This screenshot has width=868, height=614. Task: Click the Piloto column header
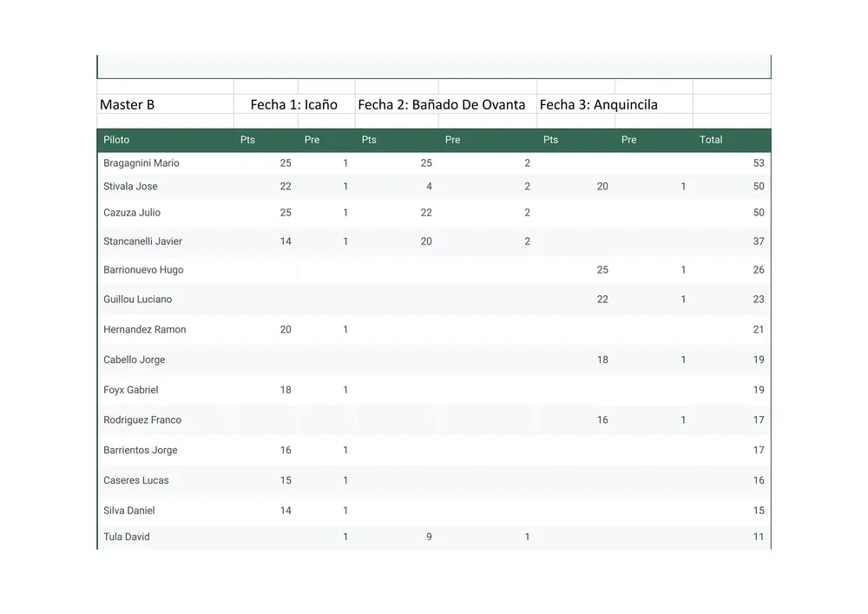tap(116, 140)
